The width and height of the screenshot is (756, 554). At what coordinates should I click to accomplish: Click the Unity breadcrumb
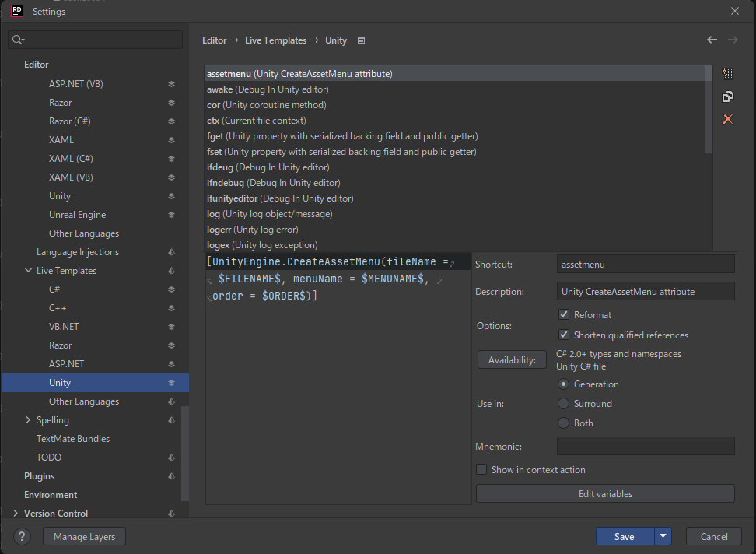point(335,40)
